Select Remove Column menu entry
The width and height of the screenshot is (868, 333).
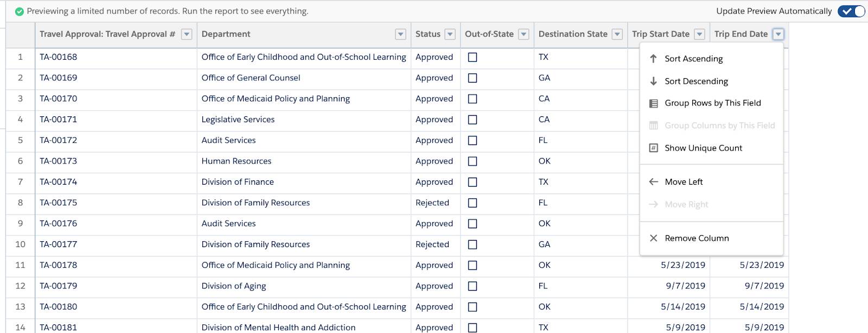pyautogui.click(x=697, y=238)
